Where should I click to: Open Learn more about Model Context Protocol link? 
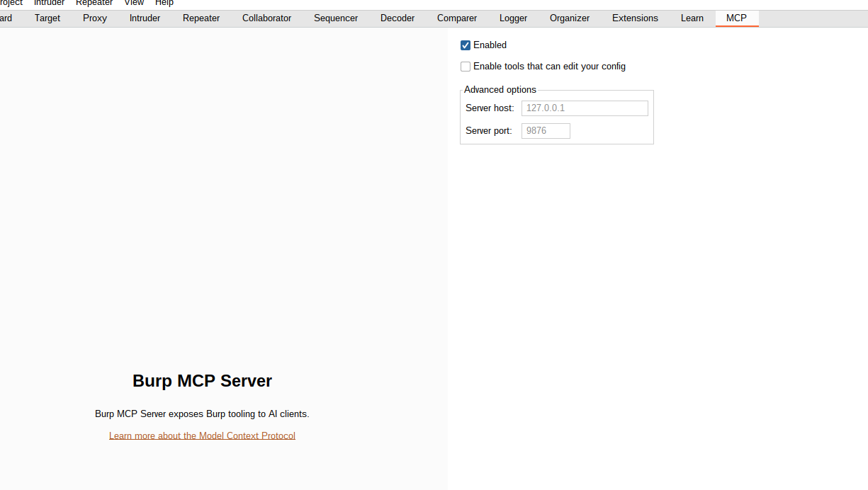point(202,435)
